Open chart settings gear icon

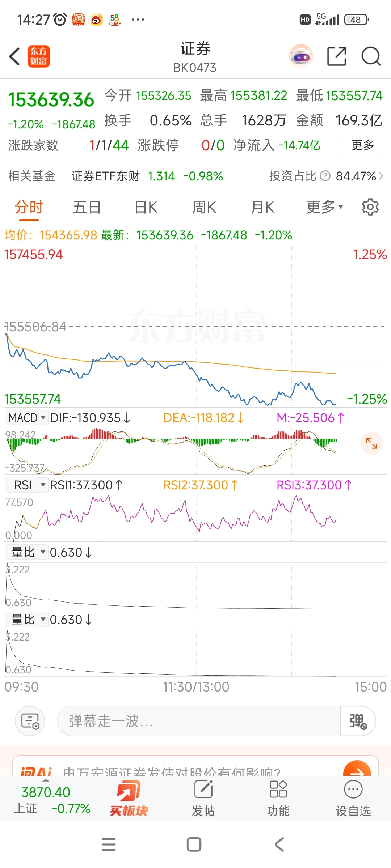370,207
